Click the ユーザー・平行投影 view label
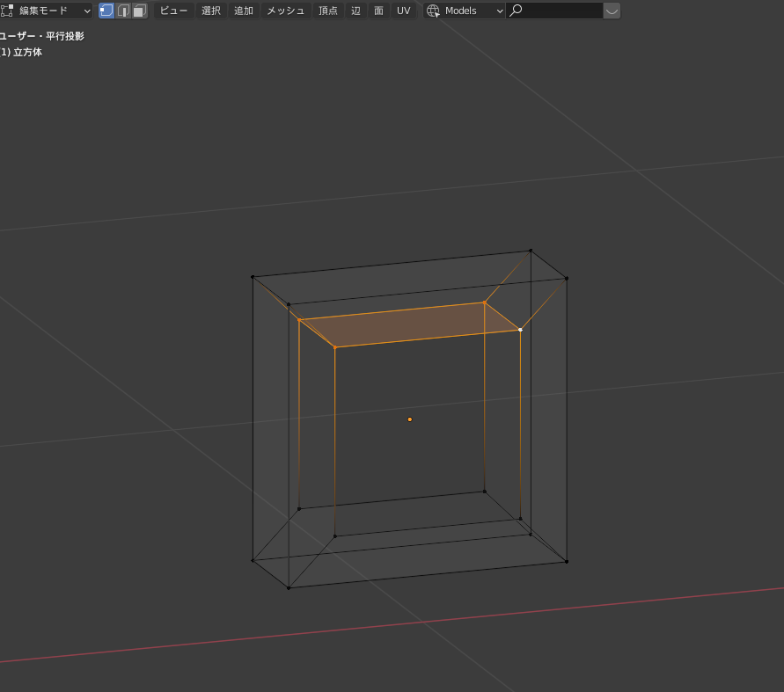This screenshot has width=784, height=692. 42,36
